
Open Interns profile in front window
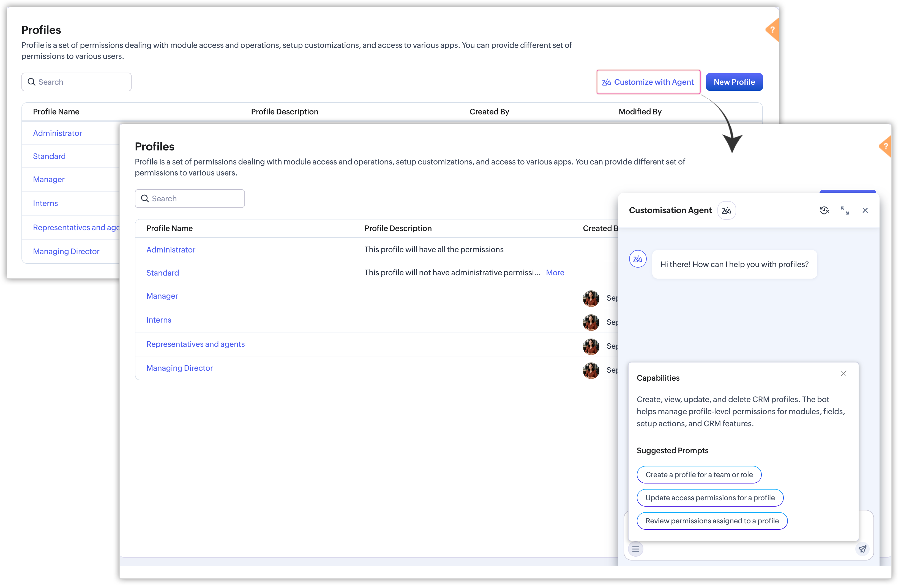coord(159,320)
